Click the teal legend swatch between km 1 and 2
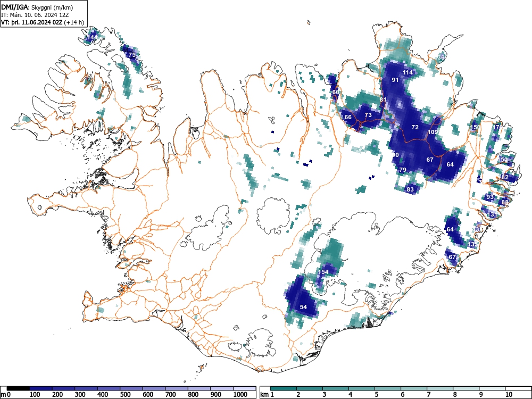 [x=284, y=388]
